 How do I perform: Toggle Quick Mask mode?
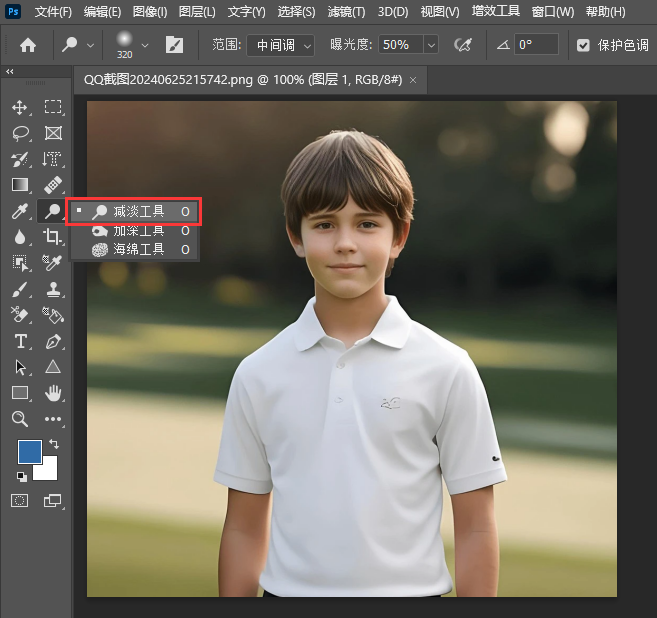(x=20, y=501)
